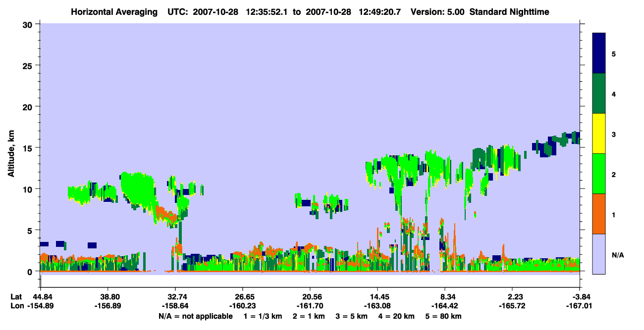The width and height of the screenshot is (644, 330).
Task: Click latitude value 14.45
Action: point(377,297)
